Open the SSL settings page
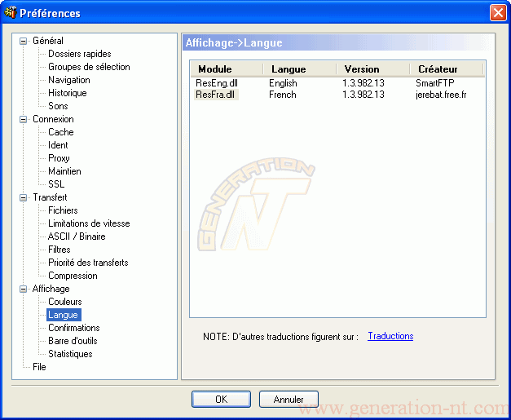Viewport: 511px width, 420px height. click(x=56, y=184)
